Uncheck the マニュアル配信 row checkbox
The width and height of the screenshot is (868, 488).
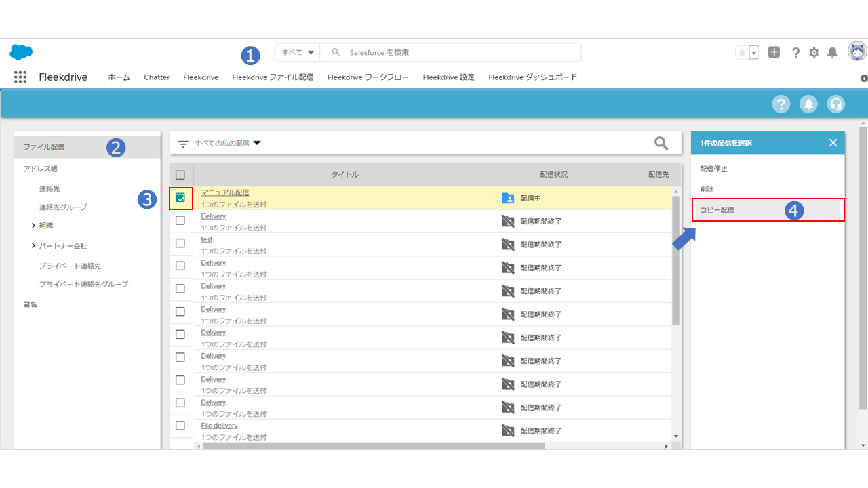pos(180,198)
